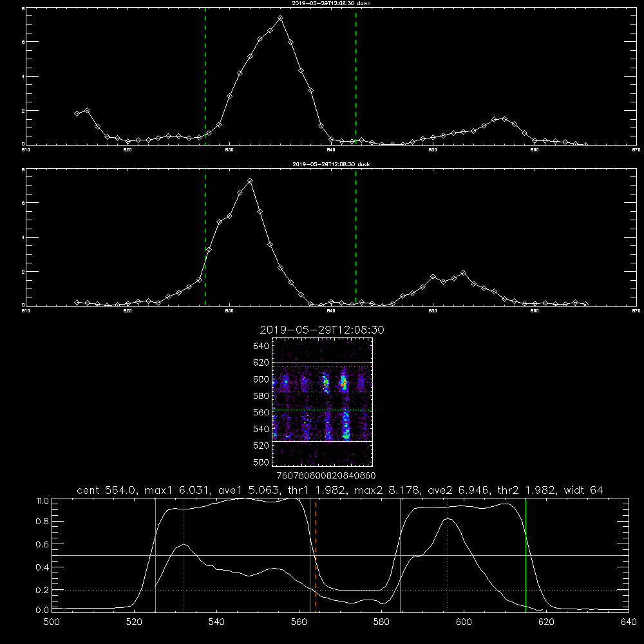This screenshot has height=644, width=644.
Task: Click heatmap x-axis labels '760780800820840860'
Action: tap(326, 476)
